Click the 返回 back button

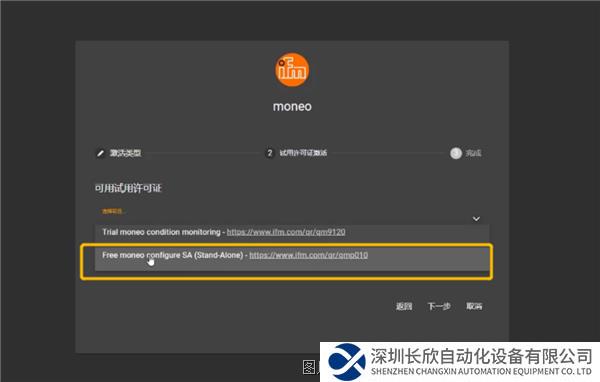[x=404, y=306]
